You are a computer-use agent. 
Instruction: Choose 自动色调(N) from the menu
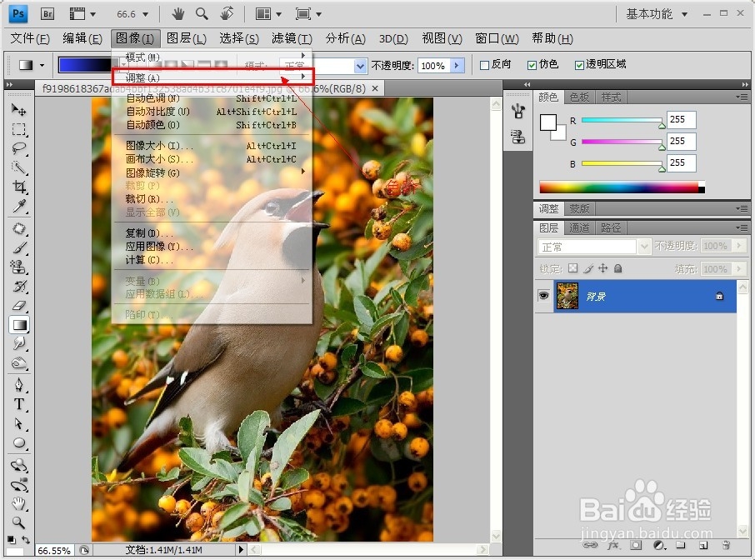(212, 98)
